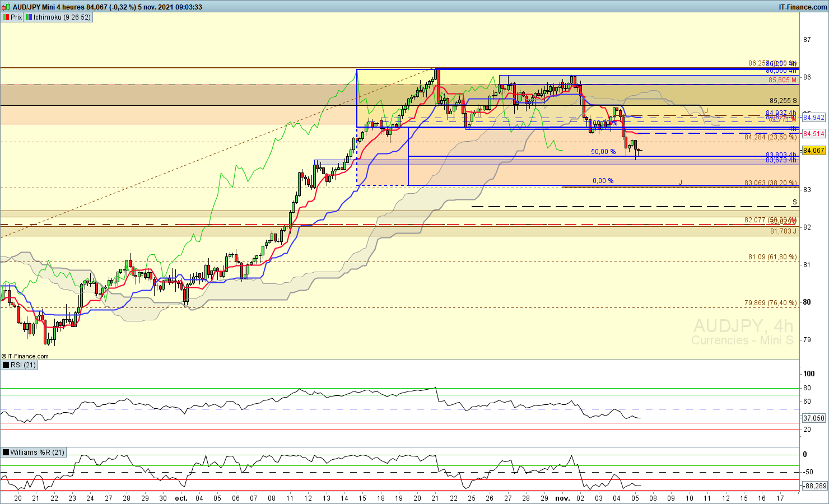Select the red 84,514 price tag

click(x=813, y=134)
